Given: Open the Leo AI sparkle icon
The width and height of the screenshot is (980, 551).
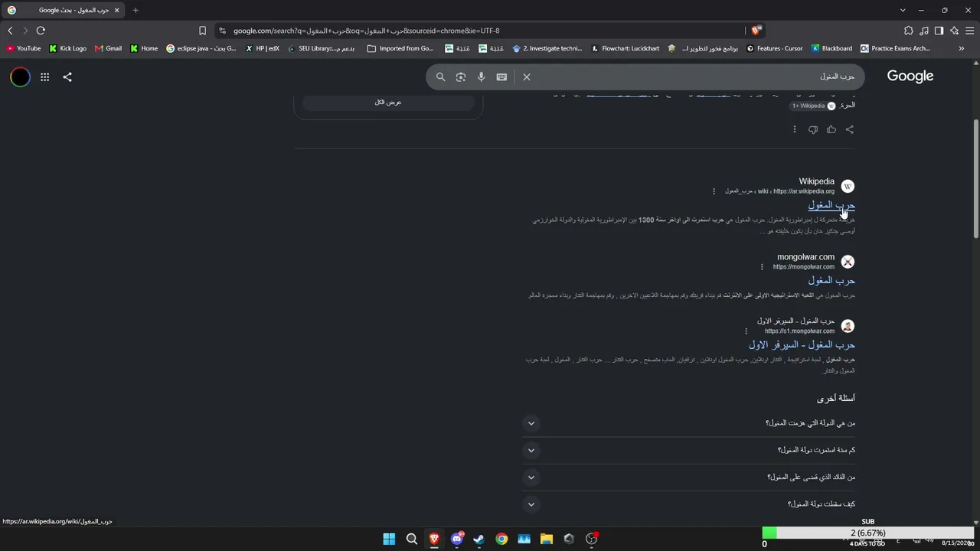Looking at the screenshot, I should 954,31.
